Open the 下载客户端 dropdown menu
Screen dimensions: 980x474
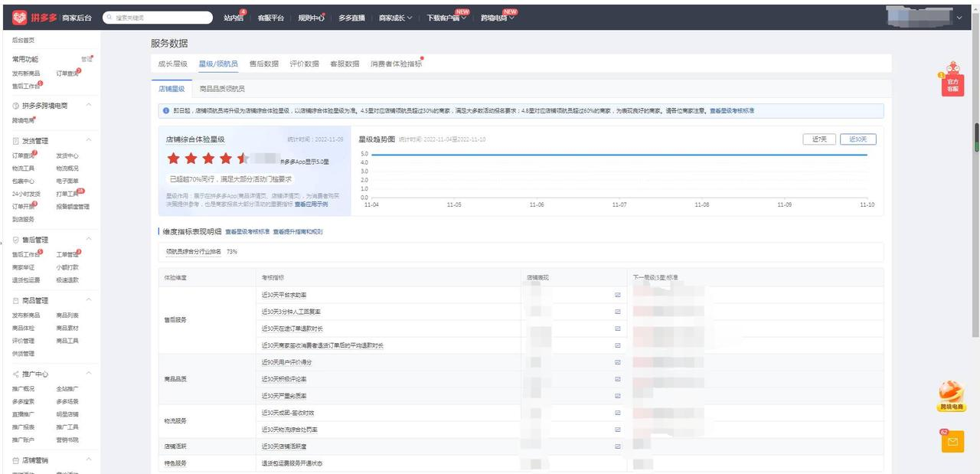click(x=446, y=18)
